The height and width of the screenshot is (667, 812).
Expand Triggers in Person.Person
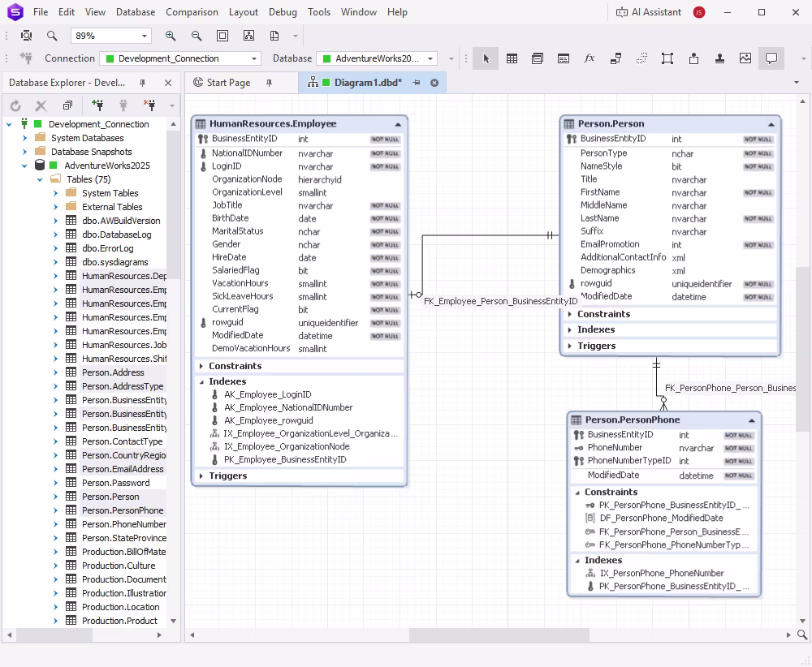click(570, 346)
